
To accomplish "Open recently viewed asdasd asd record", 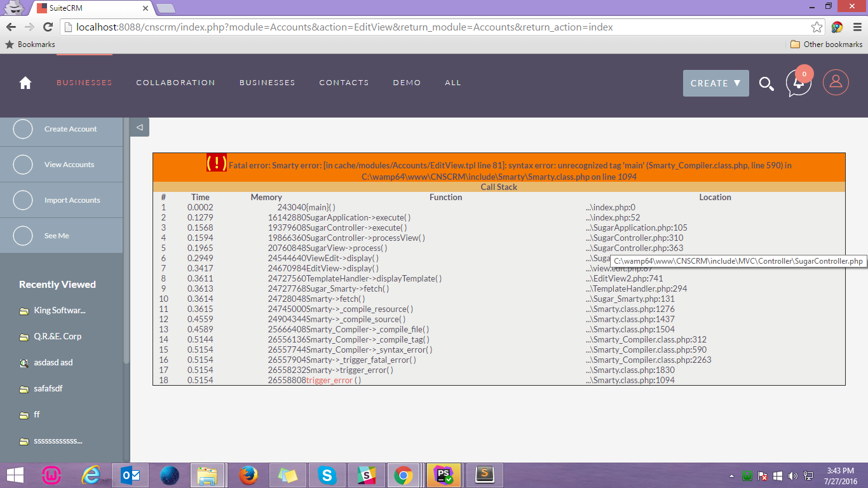I will click(x=53, y=363).
